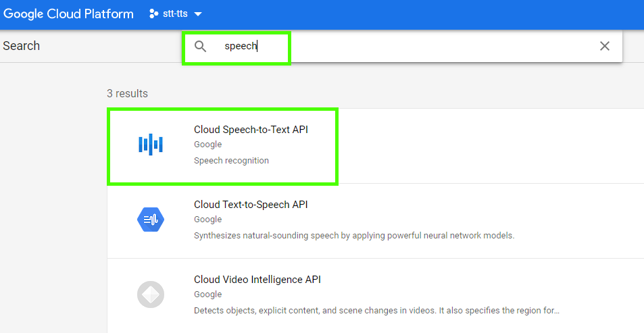This screenshot has height=333, width=644.
Task: Click the stt-tts project dots icon
Action: (153, 14)
